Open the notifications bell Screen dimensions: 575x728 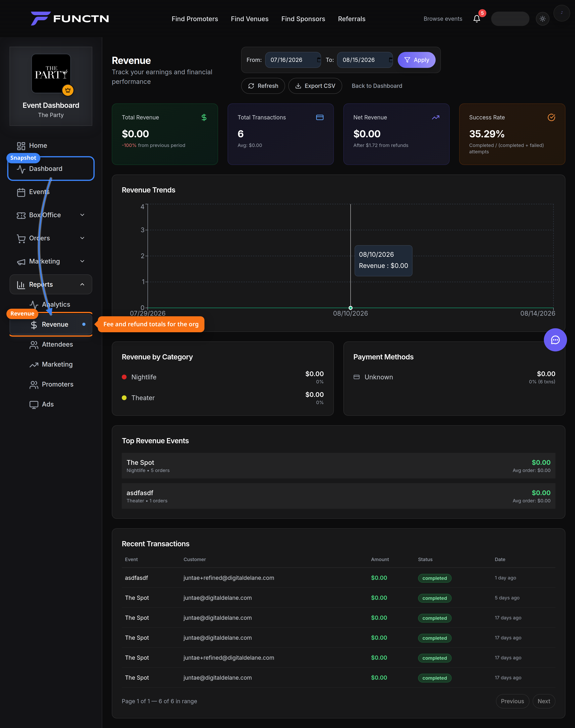477,19
